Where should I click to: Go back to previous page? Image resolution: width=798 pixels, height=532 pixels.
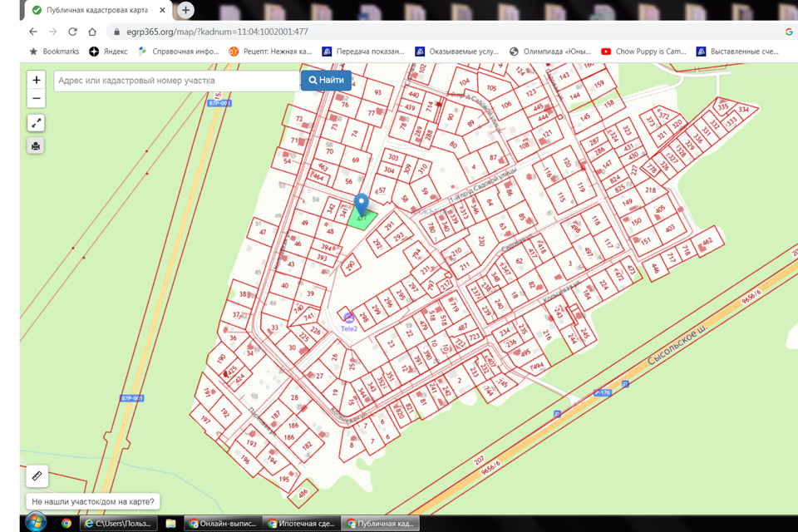tap(33, 32)
